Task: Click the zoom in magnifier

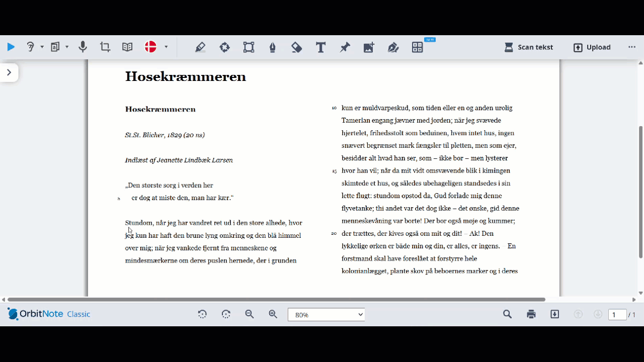Action: coord(273,314)
